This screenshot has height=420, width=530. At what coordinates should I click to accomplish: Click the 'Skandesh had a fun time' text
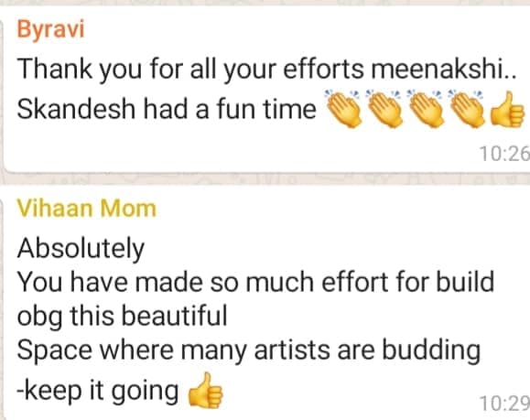pos(167,109)
